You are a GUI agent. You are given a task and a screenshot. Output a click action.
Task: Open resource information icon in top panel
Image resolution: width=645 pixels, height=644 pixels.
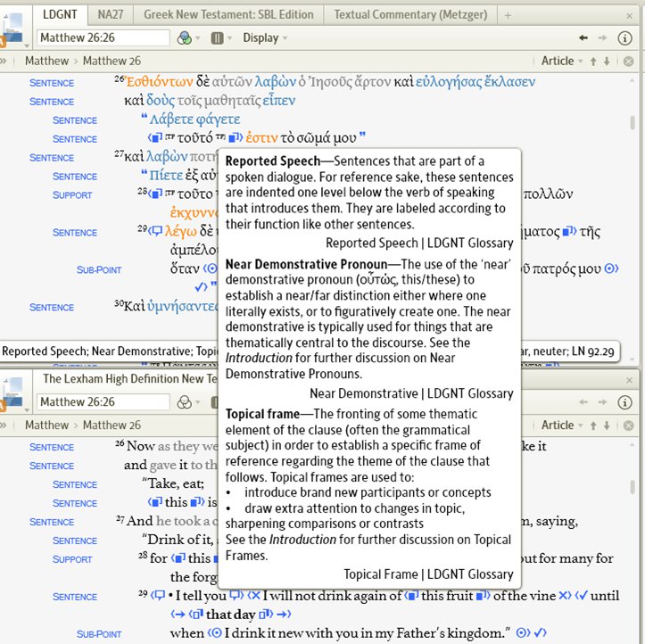pyautogui.click(x=624, y=38)
